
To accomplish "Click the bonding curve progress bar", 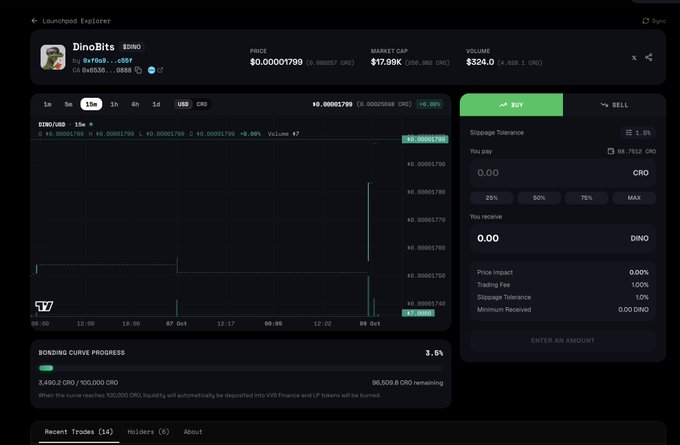I will point(241,368).
